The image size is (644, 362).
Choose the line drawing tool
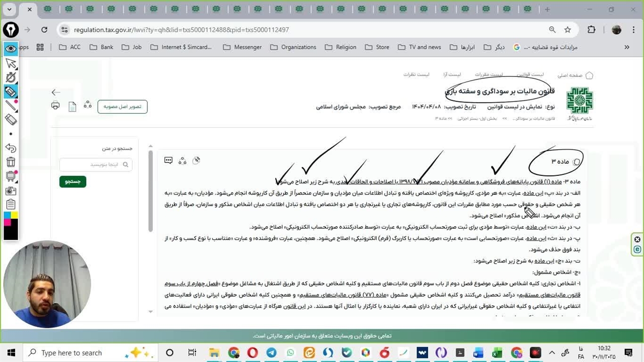(11, 106)
